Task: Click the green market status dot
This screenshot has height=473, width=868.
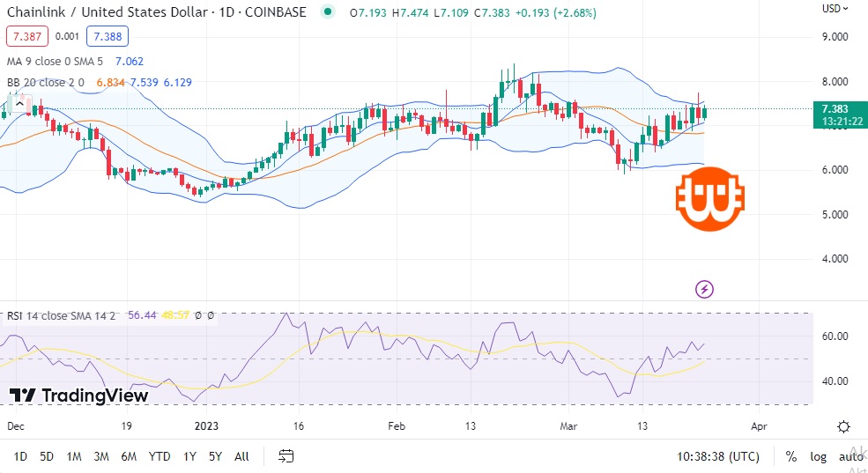Action: tap(329, 11)
